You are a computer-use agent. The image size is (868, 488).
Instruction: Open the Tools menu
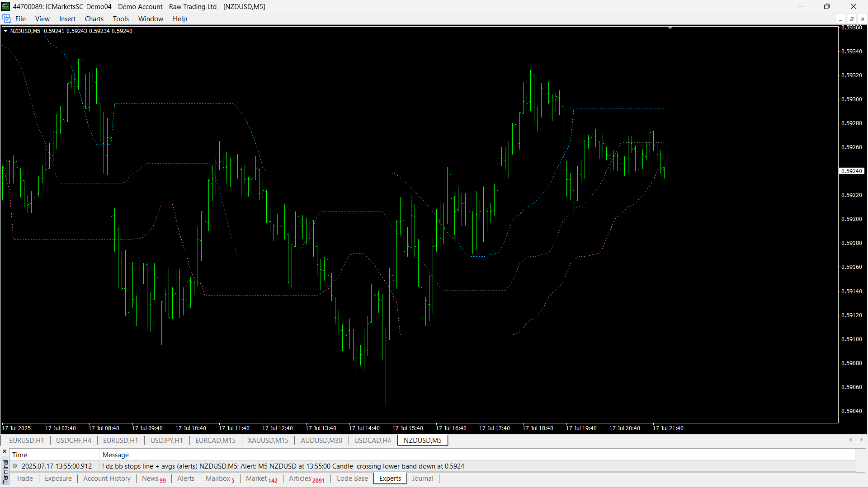pyautogui.click(x=121, y=19)
